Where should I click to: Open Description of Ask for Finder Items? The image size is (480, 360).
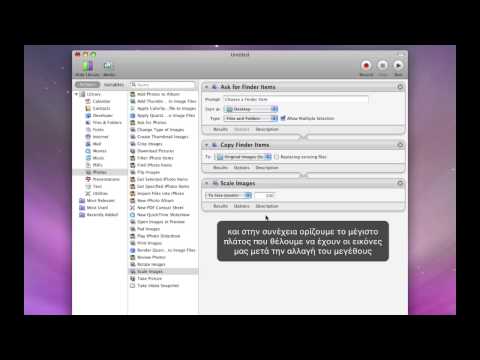click(x=267, y=129)
